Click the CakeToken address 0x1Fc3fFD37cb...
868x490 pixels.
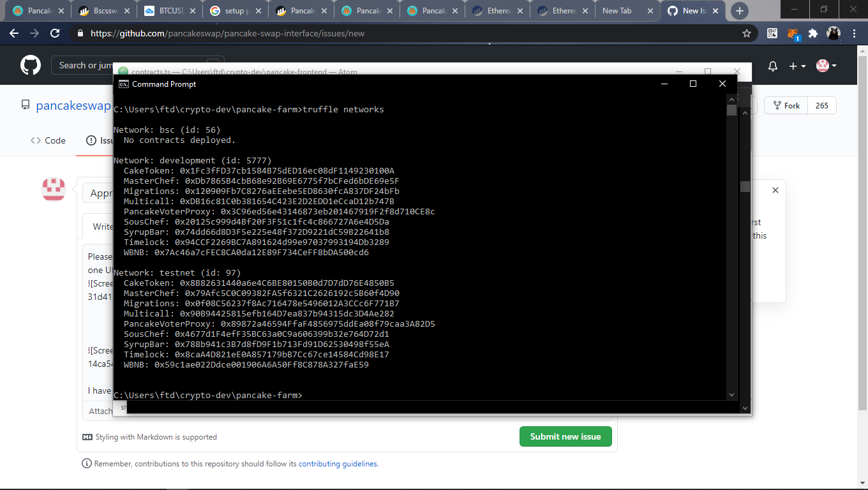pyautogui.click(x=287, y=171)
